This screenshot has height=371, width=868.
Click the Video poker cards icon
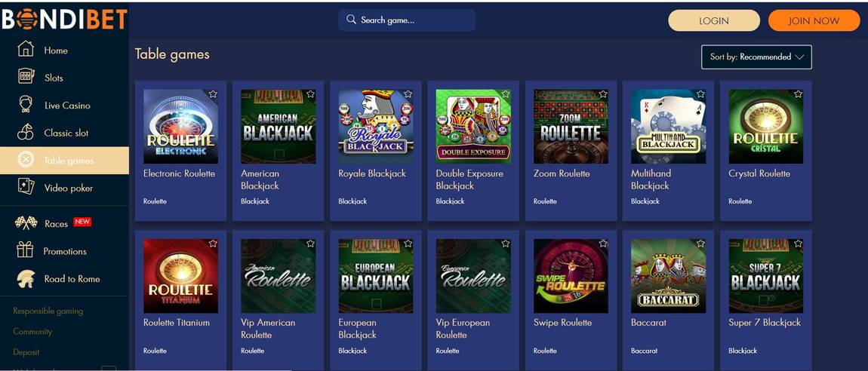coord(26,187)
